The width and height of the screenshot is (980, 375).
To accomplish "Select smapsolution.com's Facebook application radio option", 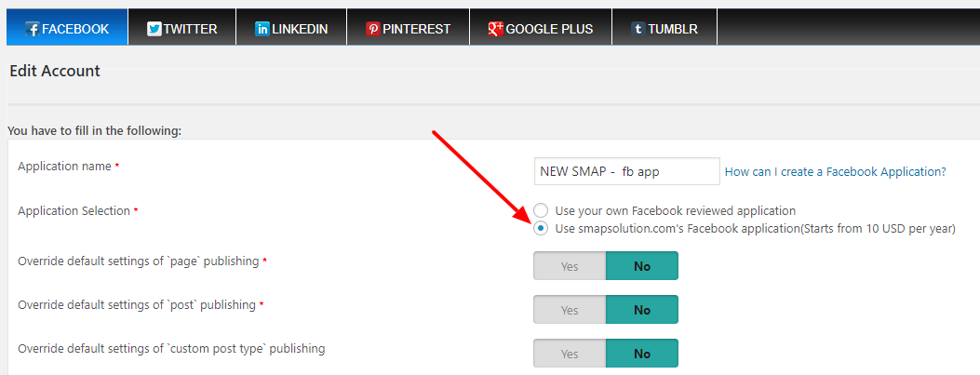I will pyautogui.click(x=542, y=229).
